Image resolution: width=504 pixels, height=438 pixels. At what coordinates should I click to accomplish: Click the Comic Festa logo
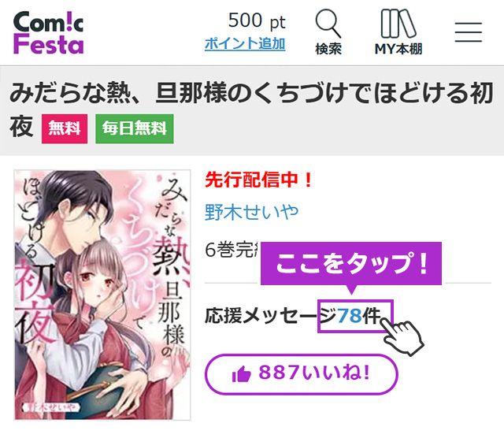click(49, 32)
